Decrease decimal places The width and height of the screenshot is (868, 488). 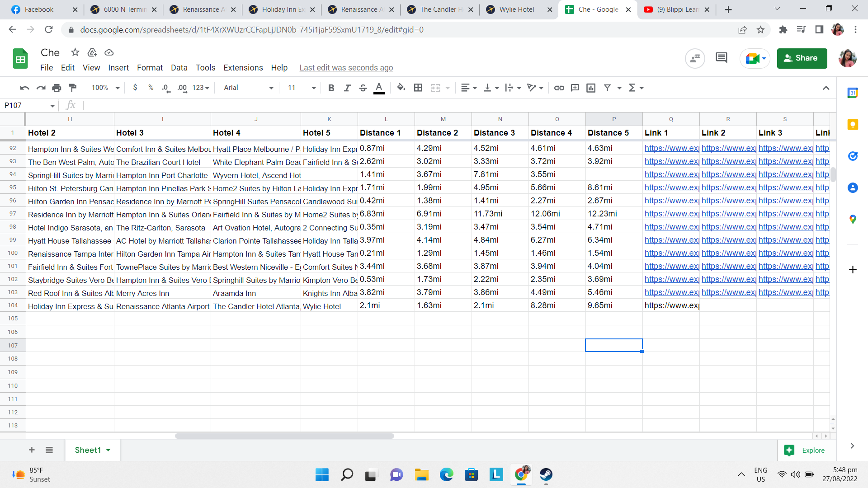(x=166, y=88)
